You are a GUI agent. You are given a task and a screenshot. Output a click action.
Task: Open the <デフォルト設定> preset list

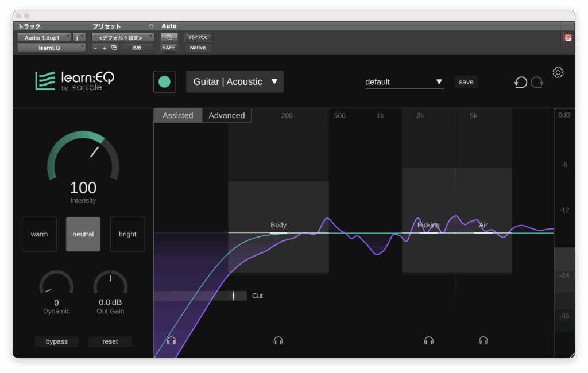point(123,37)
